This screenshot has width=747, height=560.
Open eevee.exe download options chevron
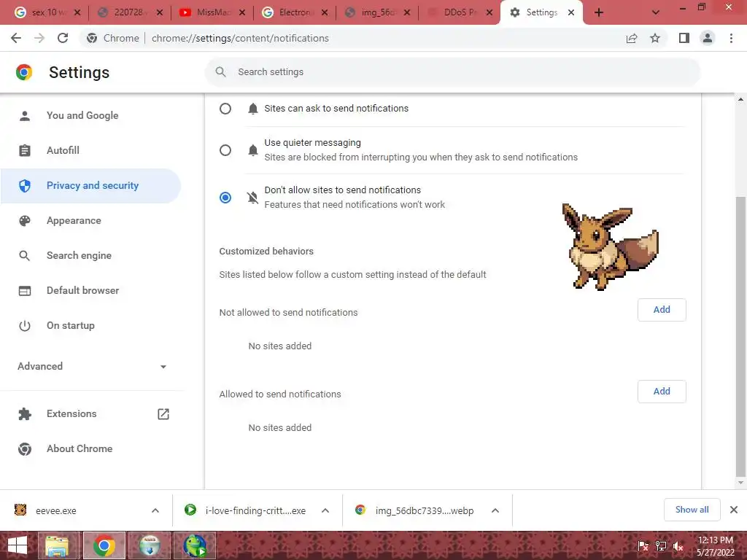[x=155, y=510]
